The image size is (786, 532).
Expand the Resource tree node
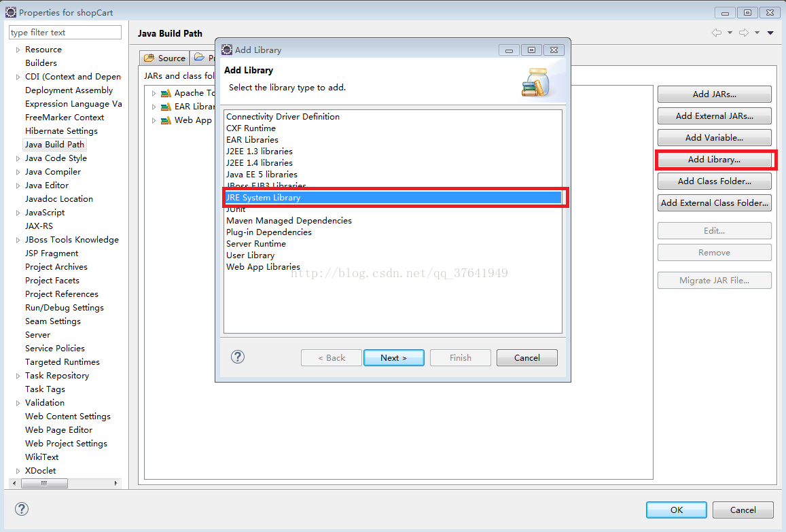pyautogui.click(x=18, y=50)
